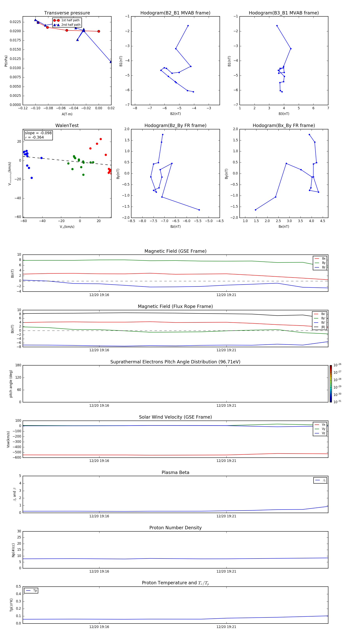Click the 'Hodogram(Bz_By FR frame)' title
This screenshot has width=351, height=644.
(x=175, y=125)
